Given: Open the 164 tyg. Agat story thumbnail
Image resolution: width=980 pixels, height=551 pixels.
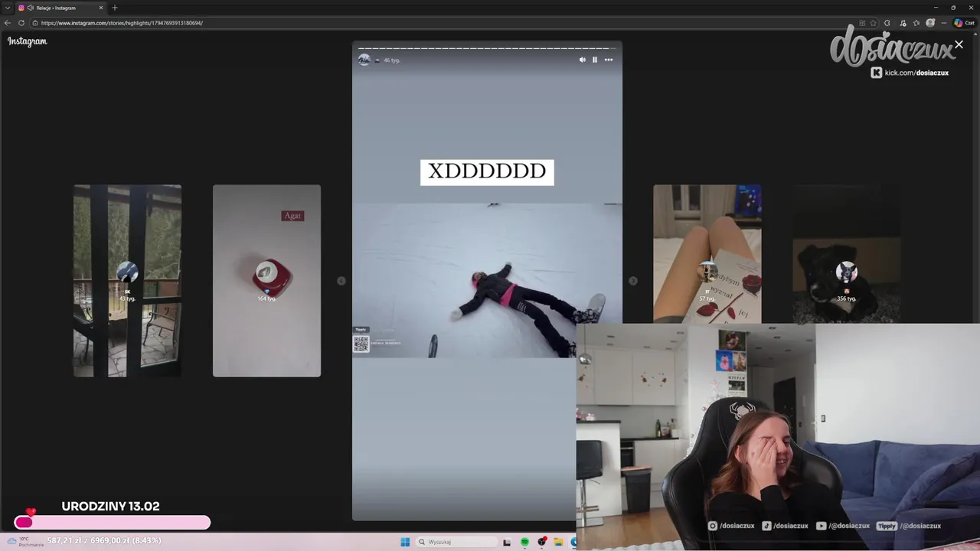Looking at the screenshot, I should [x=266, y=281].
